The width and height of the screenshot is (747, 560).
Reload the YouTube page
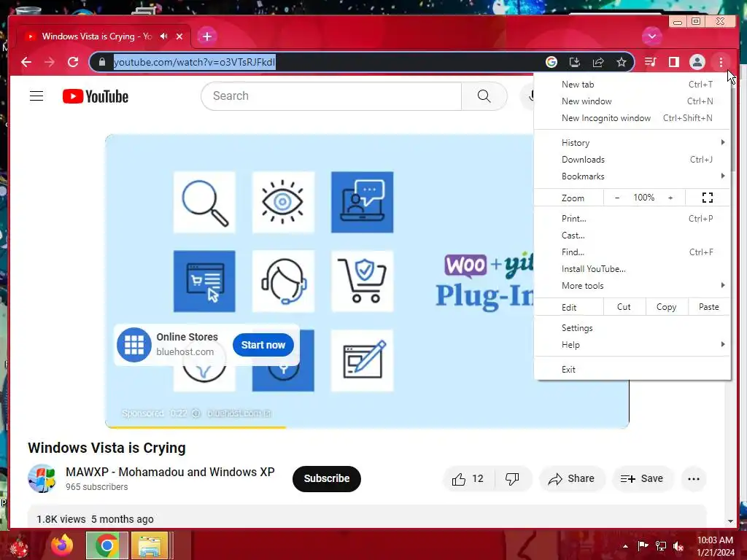73,62
